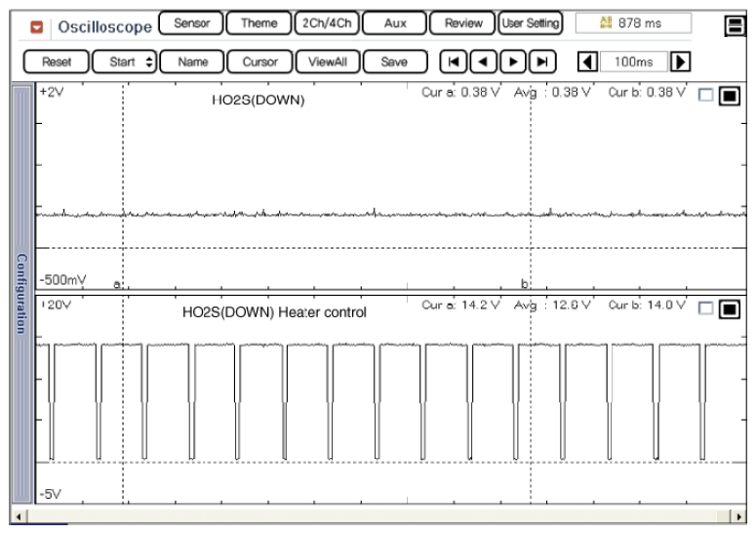Screen dimensions: 756x534
Task: Click the Save button
Action: 394,62
